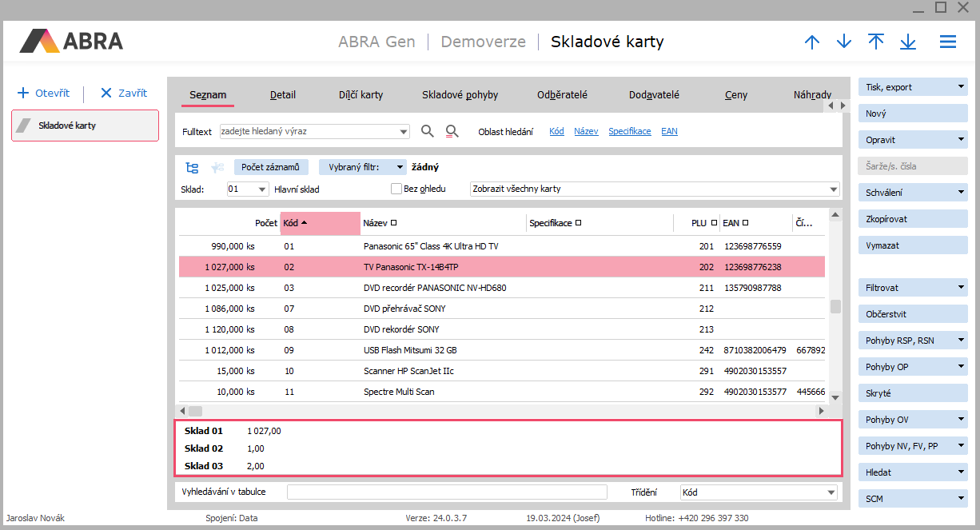This screenshot has width=980, height=530.
Task: Select row Panasonic 65" Class 4K Ultra HD TV
Action: (x=502, y=246)
